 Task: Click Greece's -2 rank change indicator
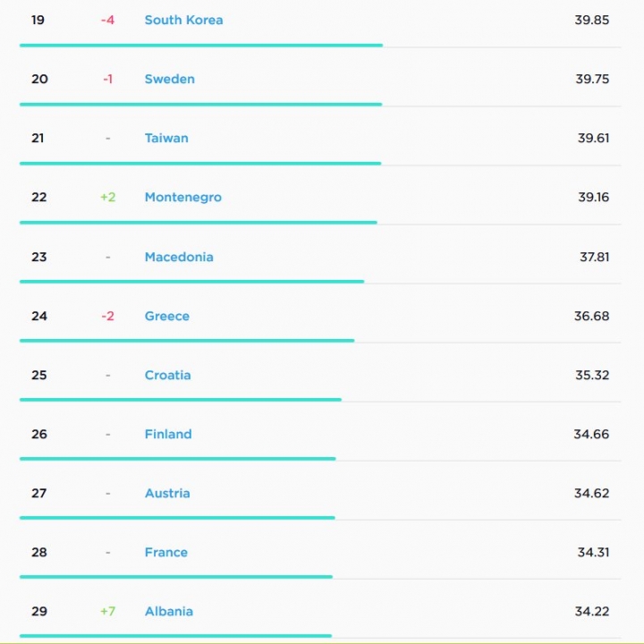coord(107,316)
